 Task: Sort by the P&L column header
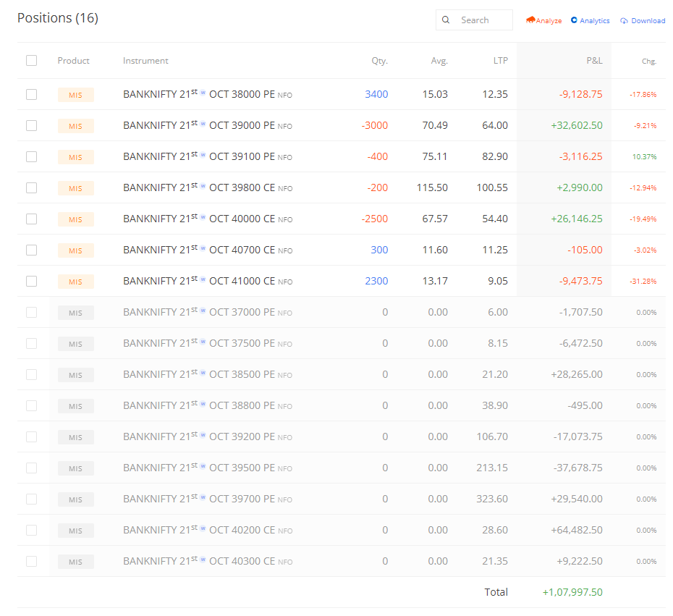tap(594, 61)
